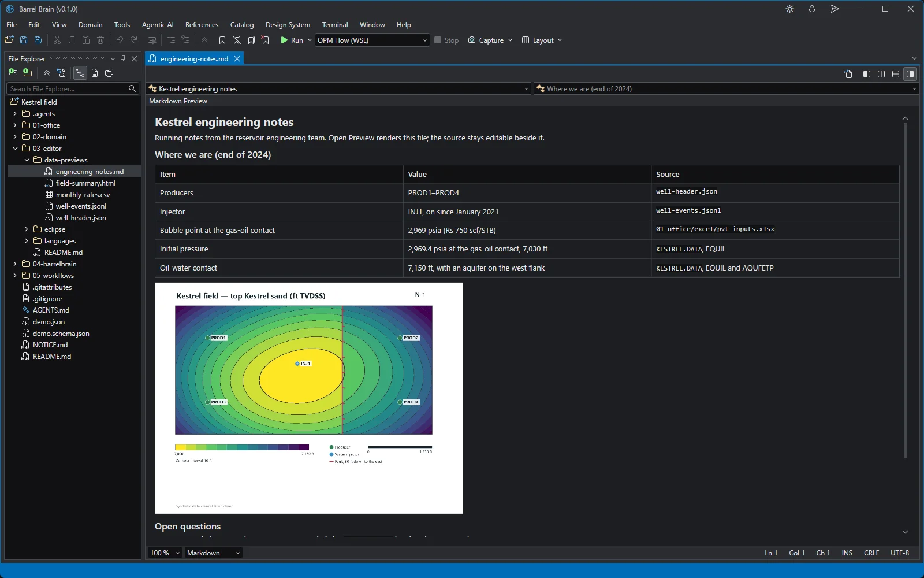The image size is (924, 578).
Task: Open the Domain menu
Action: (91, 25)
